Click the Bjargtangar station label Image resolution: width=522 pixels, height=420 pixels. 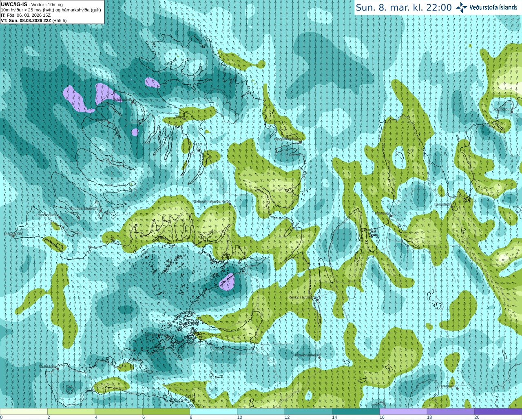[13, 233]
